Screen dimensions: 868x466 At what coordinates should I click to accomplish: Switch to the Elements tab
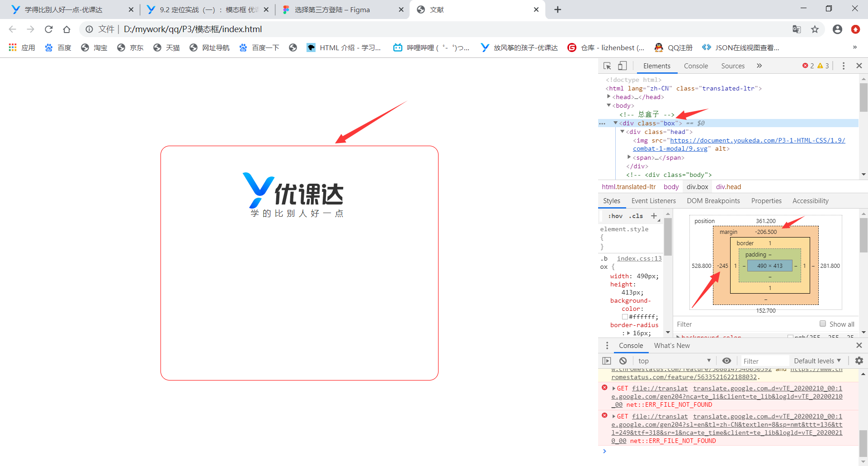tap(656, 66)
